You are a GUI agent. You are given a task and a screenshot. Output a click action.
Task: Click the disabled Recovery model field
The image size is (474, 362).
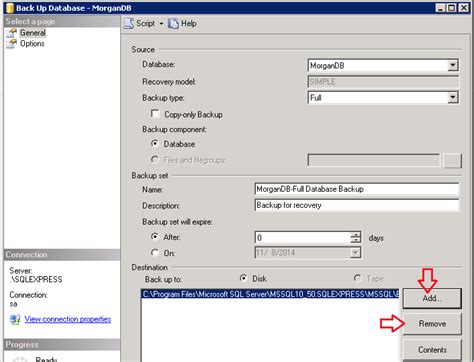[383, 82]
